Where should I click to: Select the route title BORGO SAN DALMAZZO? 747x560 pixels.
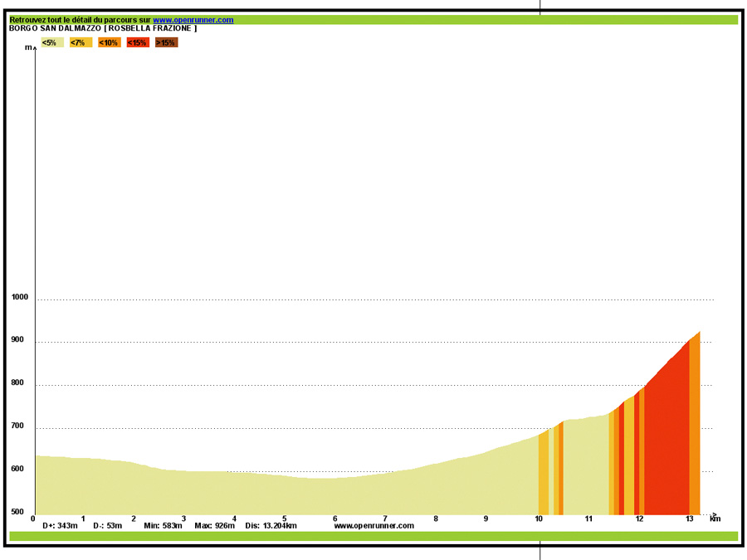[56, 28]
